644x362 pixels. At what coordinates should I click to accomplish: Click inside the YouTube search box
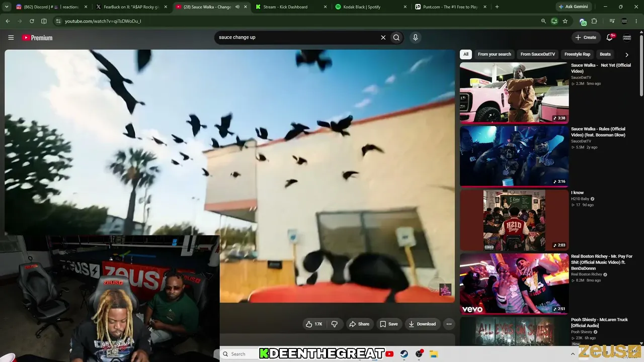point(297,37)
